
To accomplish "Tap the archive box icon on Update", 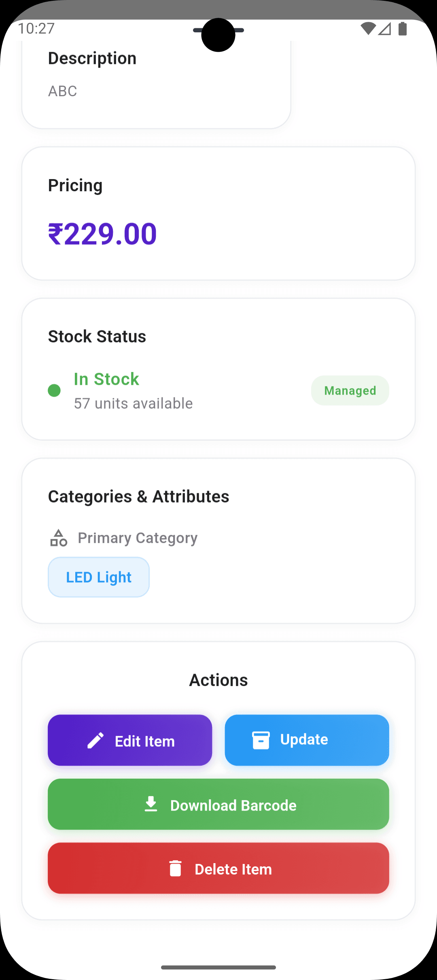I will coord(261,740).
